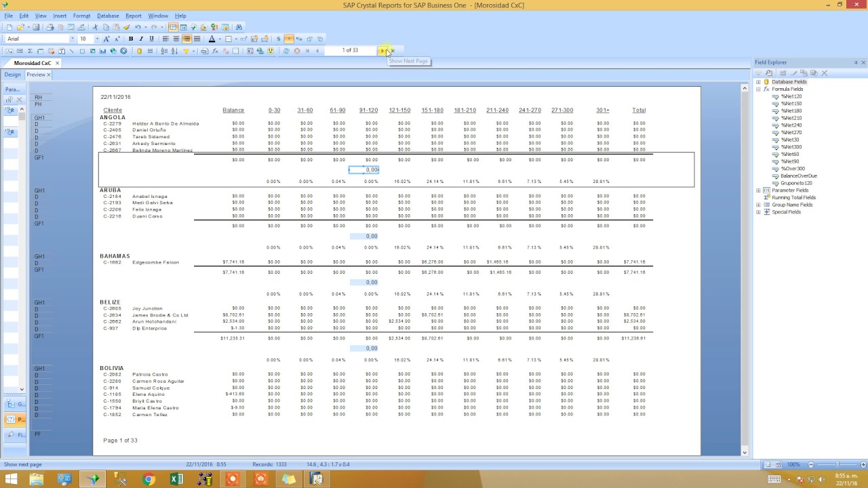868x488 pixels.
Task: Open the borders dropdown arrow
Action: [x=237, y=39]
